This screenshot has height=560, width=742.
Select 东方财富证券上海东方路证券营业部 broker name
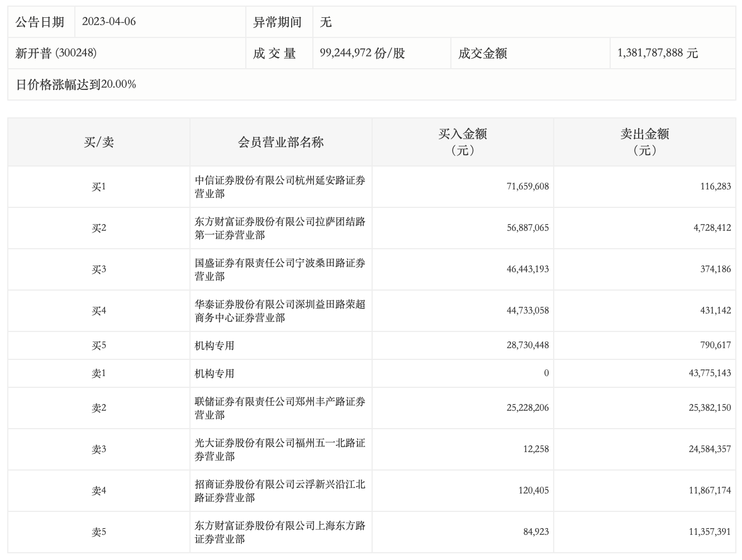point(280,532)
